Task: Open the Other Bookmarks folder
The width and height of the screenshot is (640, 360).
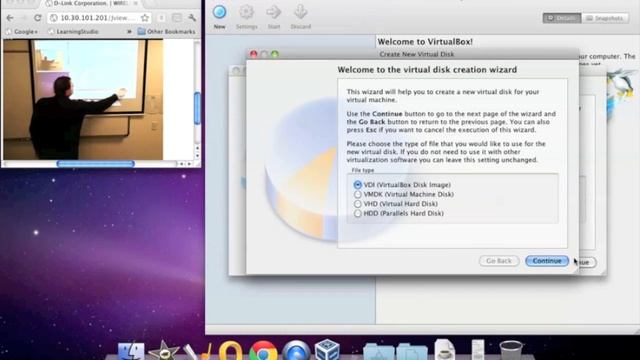Action: tap(167, 31)
